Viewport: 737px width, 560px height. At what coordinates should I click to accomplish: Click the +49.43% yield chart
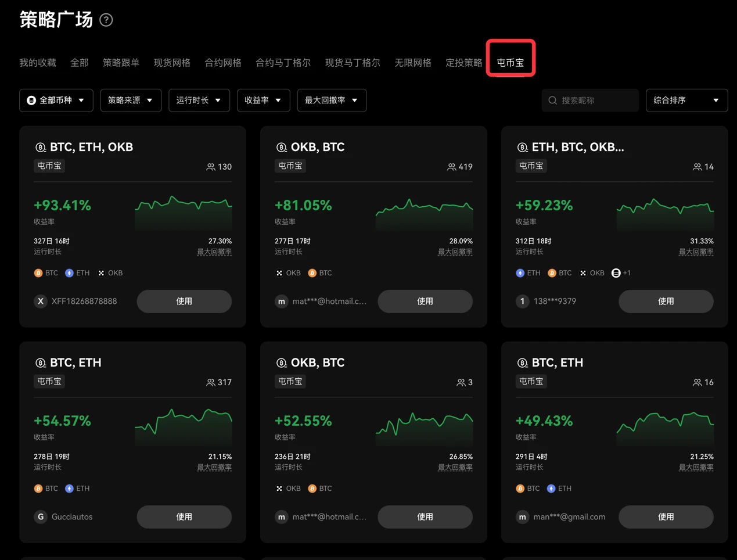click(666, 429)
